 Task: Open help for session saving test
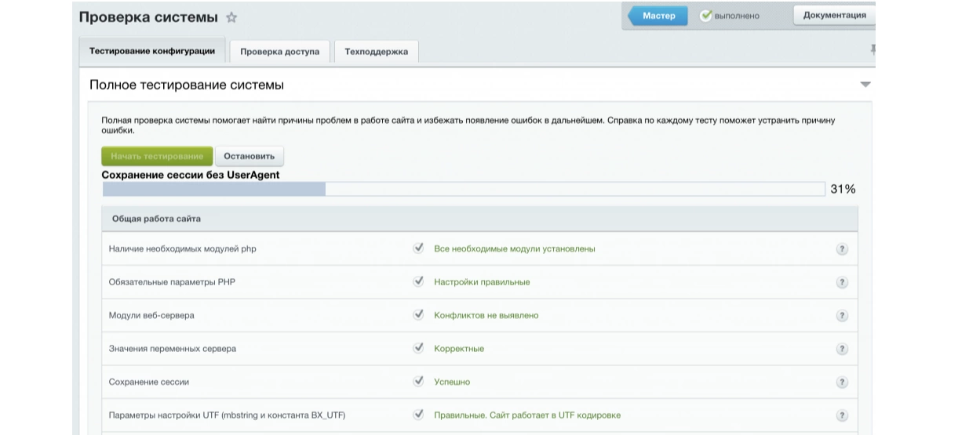842,382
